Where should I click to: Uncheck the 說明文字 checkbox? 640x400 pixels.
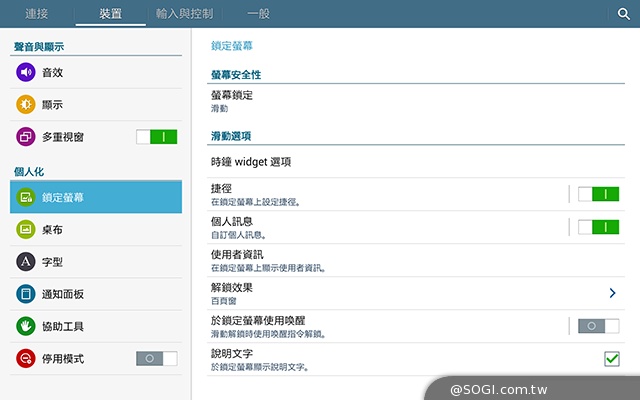612,359
